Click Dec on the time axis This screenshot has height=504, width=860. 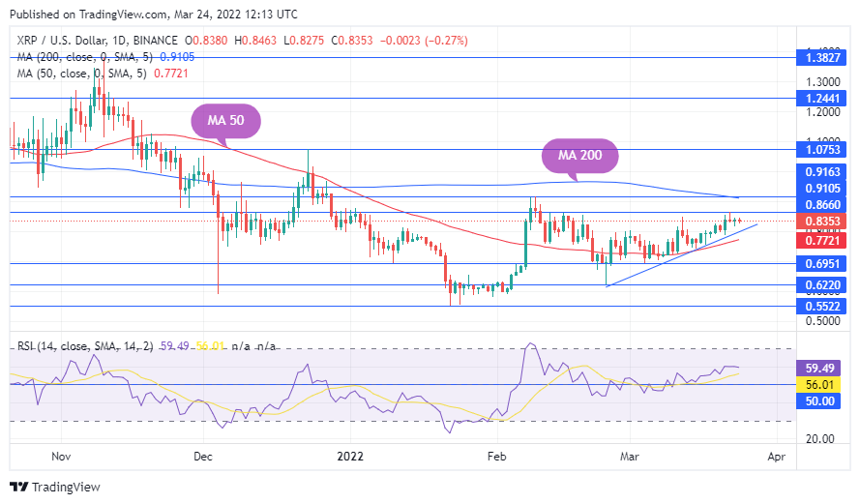tap(203, 455)
